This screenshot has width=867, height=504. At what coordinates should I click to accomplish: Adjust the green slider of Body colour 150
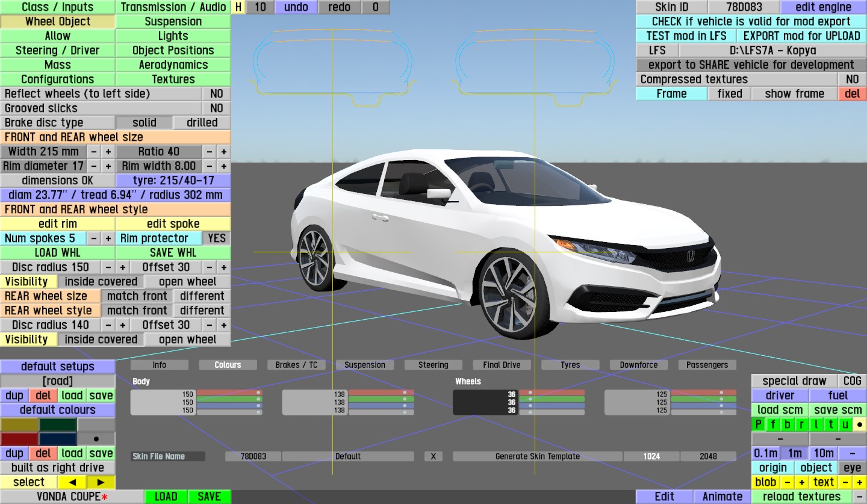[229, 400]
